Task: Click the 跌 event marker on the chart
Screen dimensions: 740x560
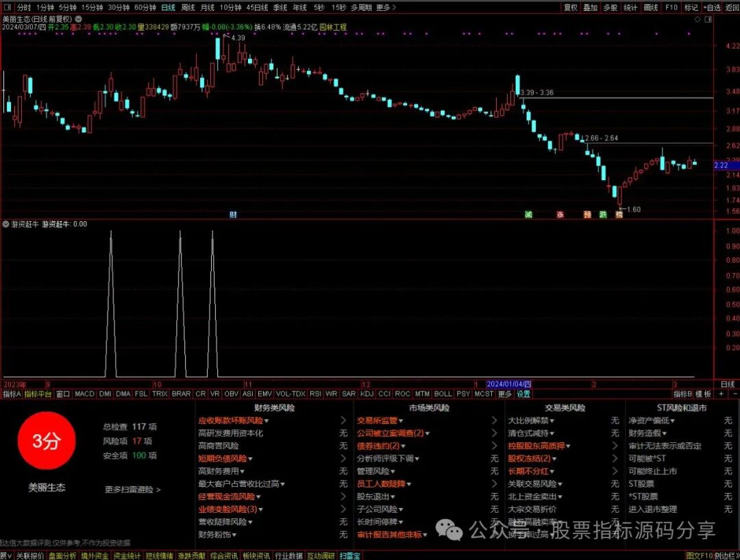Action: point(603,214)
